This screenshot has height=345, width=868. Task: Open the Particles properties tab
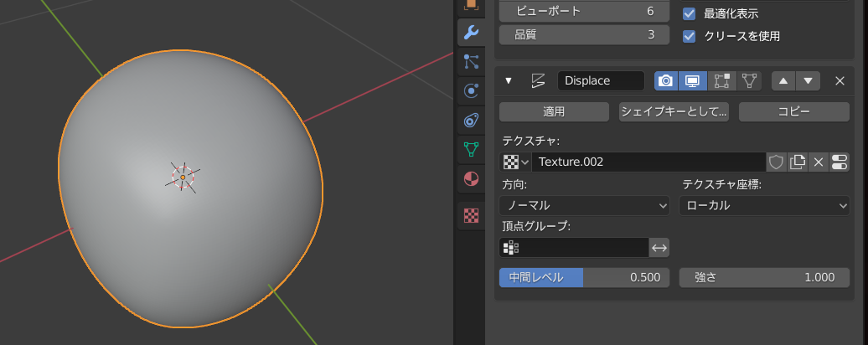click(471, 61)
